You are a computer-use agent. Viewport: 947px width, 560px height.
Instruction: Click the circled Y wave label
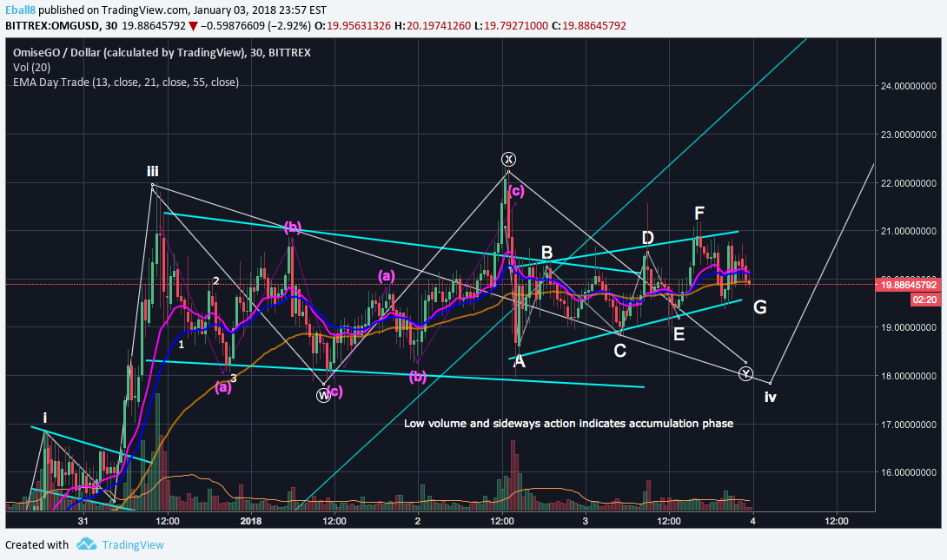click(746, 373)
